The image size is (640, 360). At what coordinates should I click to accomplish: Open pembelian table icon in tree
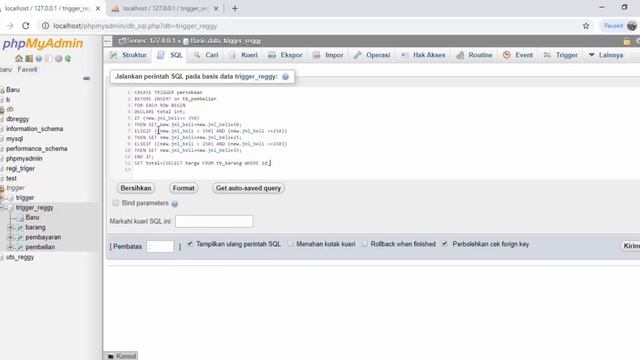coord(20,247)
